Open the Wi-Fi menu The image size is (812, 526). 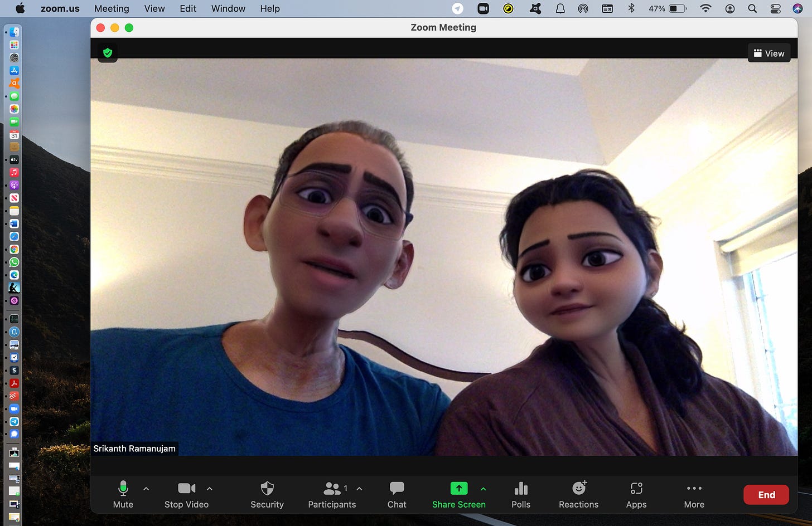point(705,8)
